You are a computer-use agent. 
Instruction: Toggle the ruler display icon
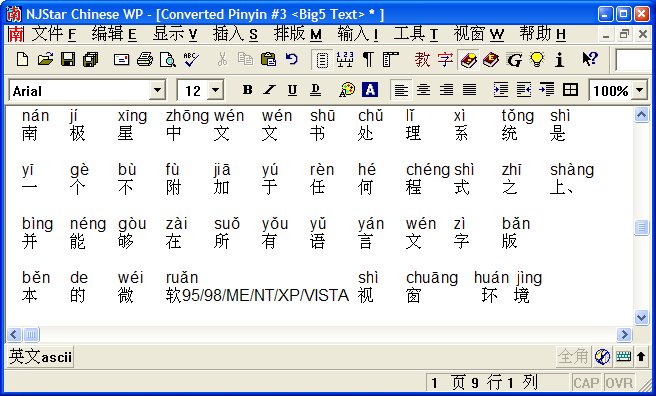coord(390,60)
